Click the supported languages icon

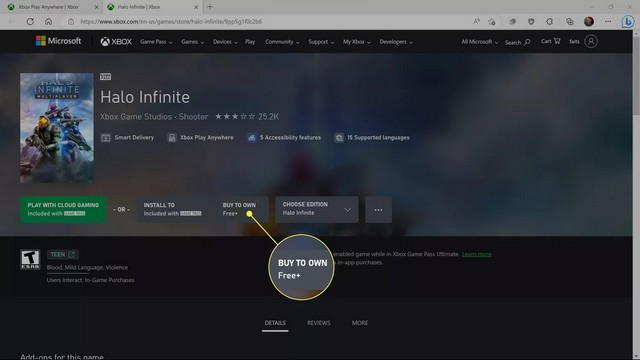[339, 138]
